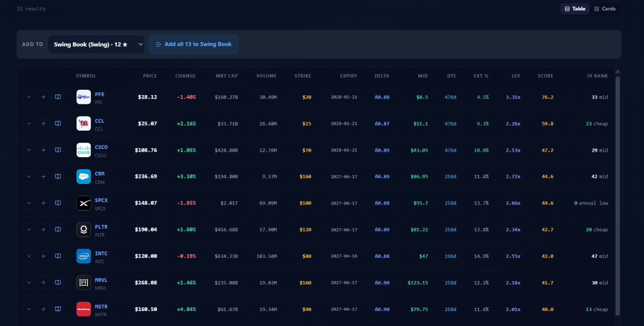Open the book icon in the CSCO row
This screenshot has height=326, width=644.
point(58,150)
